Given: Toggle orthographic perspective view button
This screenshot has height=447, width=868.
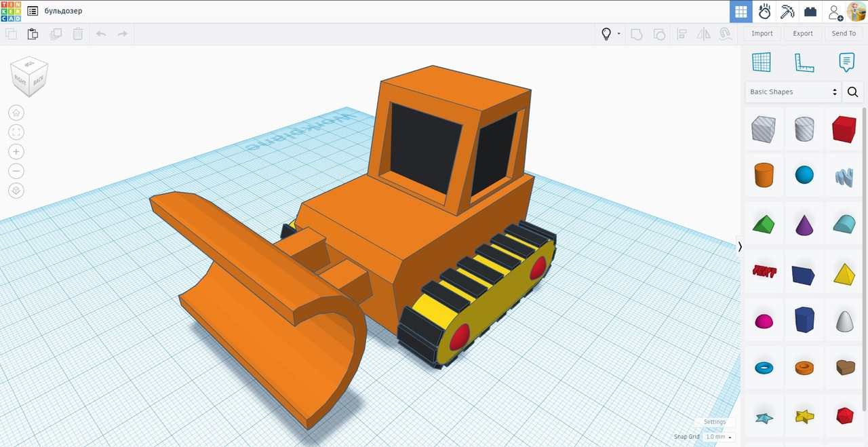Looking at the screenshot, I should point(16,191).
